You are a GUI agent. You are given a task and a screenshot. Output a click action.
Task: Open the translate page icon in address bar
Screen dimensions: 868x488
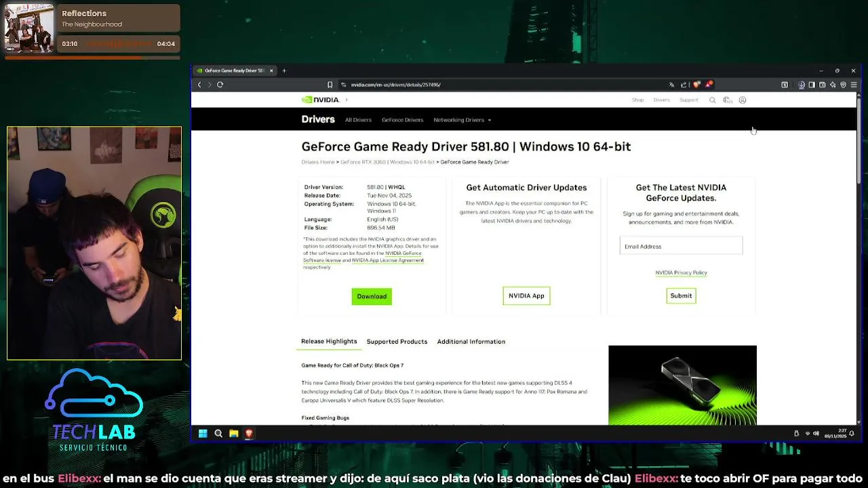(672, 85)
